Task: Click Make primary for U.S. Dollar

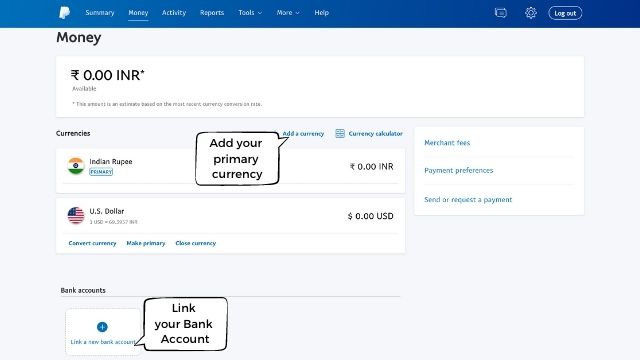Action: 146,243
